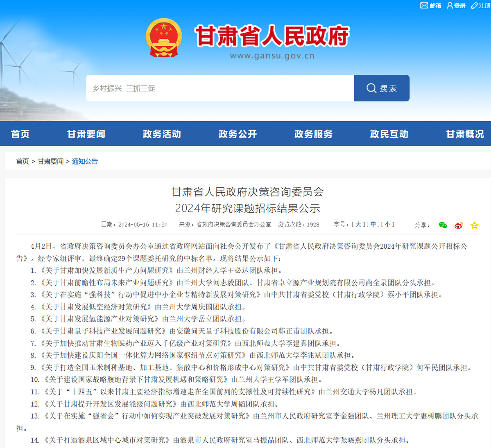The height and width of the screenshot is (448, 491).
Task: Click the register pencil icon
Action: pos(474,5)
